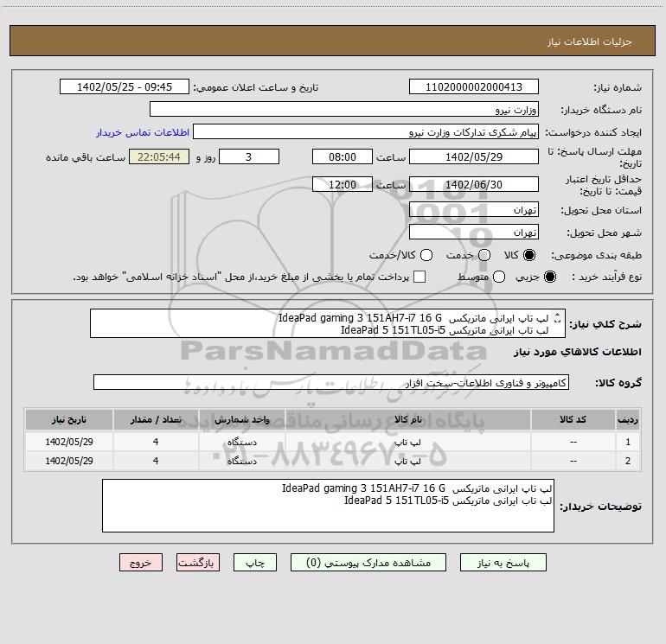Viewport: 666px width, 644px height.
Task: Click the تعداد / مقدار column header
Action: point(156,420)
